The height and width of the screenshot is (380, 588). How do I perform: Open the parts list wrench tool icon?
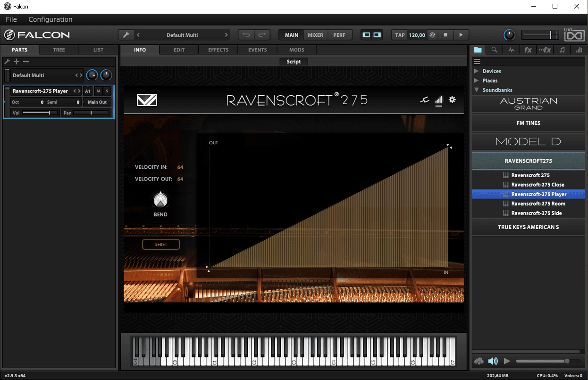pyautogui.click(x=7, y=61)
